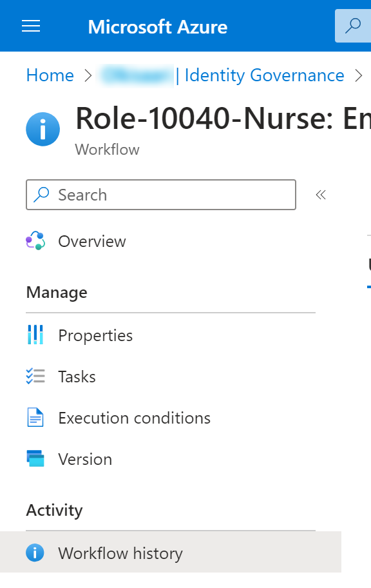
Task: Click the magnifier search button in header
Action: pyautogui.click(x=352, y=26)
